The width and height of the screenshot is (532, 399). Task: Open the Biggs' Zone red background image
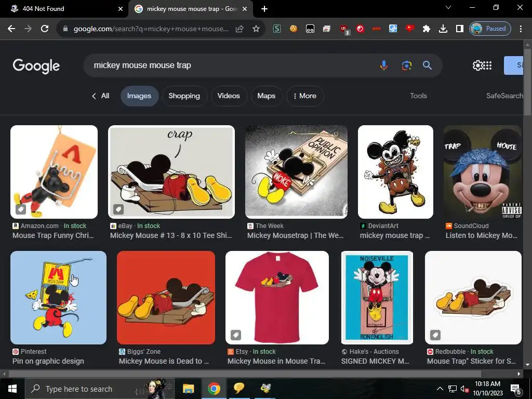pos(166,298)
